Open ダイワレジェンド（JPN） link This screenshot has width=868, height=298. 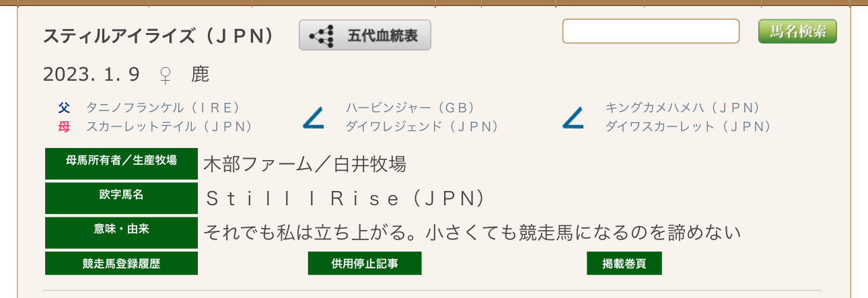[x=423, y=126]
